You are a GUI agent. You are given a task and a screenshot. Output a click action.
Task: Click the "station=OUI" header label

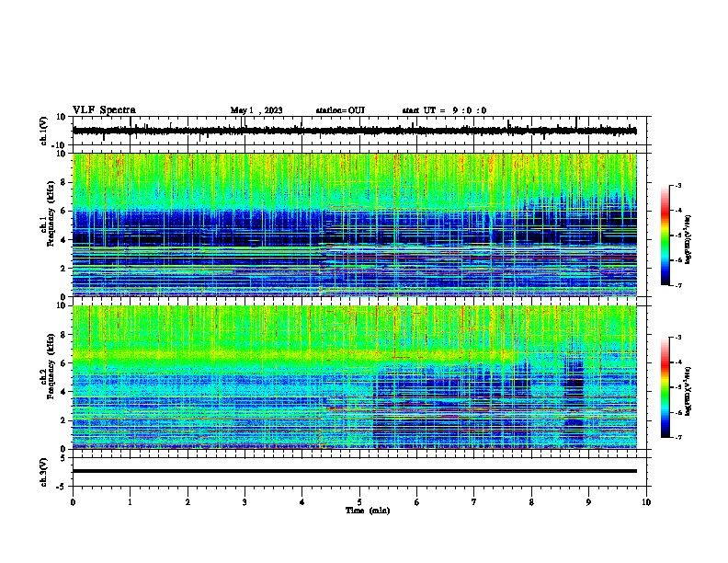coord(340,110)
